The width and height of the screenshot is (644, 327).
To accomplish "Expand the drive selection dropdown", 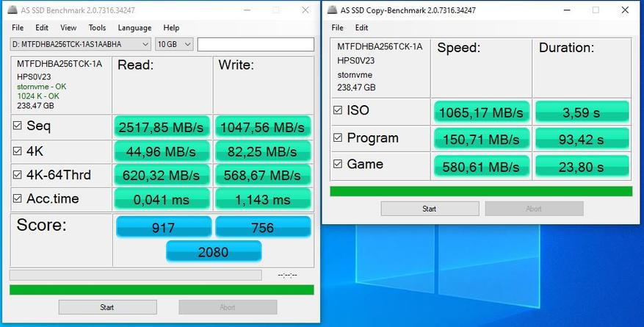I will (145, 45).
